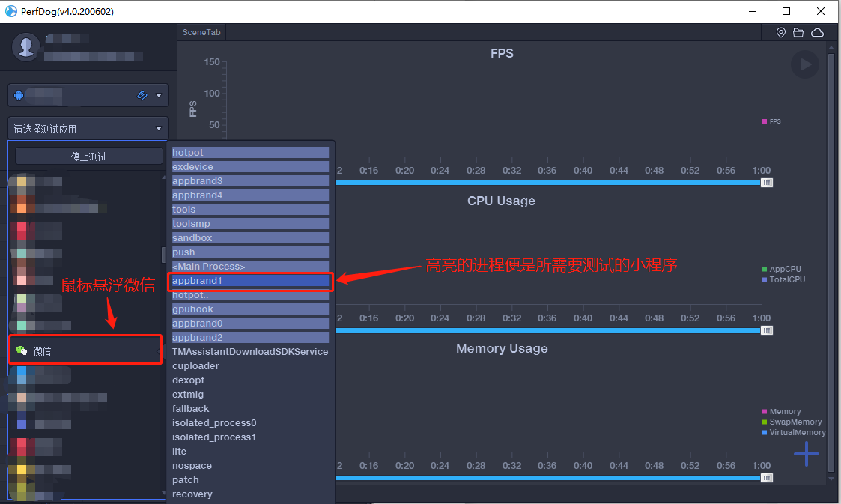Select the hotpot process
This screenshot has height=504, width=841.
click(x=250, y=152)
